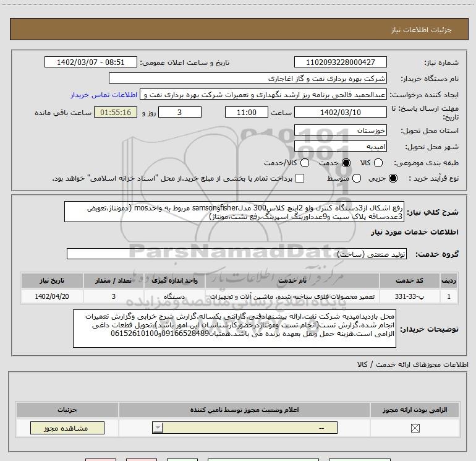Click the گروه خدمت field تولید صنعتی
Image resolution: width=476 pixels, height=461 pixels.
coord(237,254)
